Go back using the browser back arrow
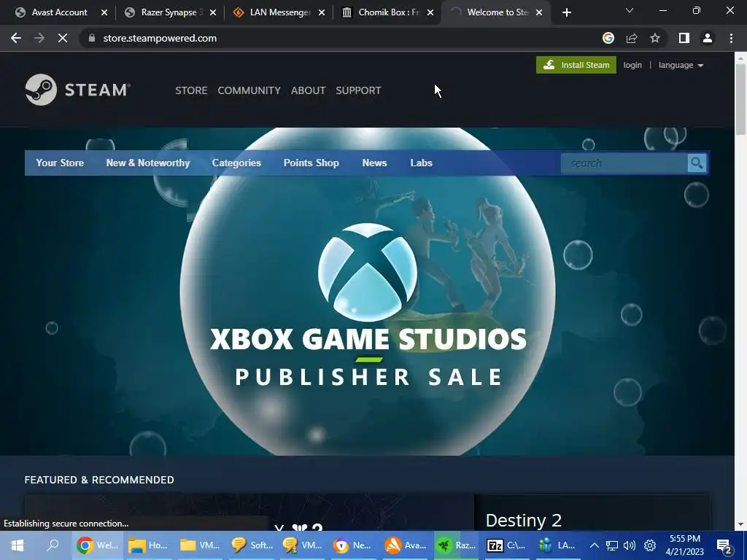The width and height of the screenshot is (747, 560). point(16,38)
